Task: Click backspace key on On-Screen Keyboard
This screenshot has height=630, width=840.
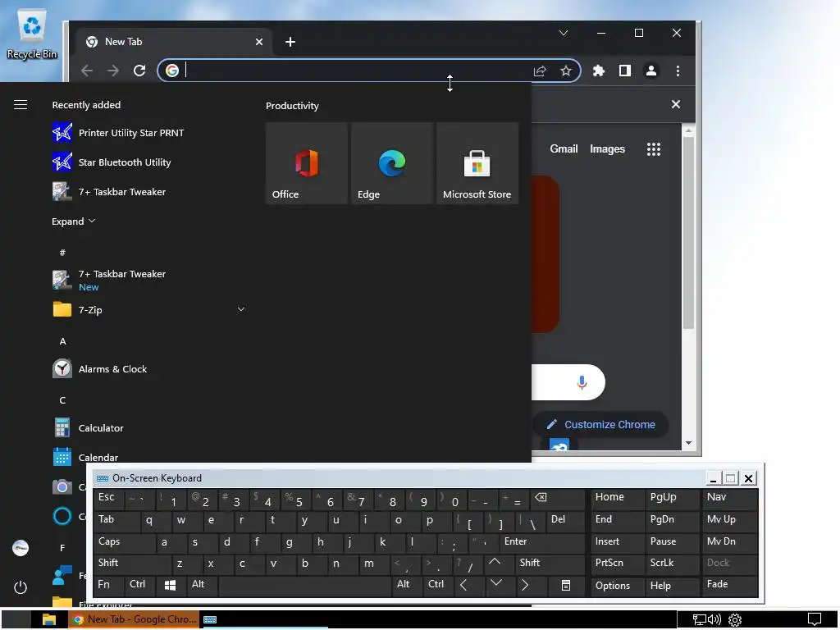Action: (x=557, y=499)
